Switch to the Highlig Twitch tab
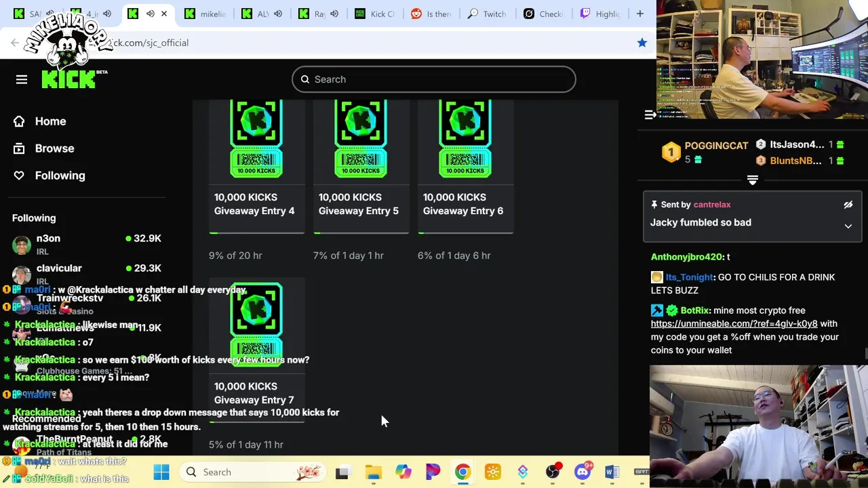The image size is (868, 488). 601,14
